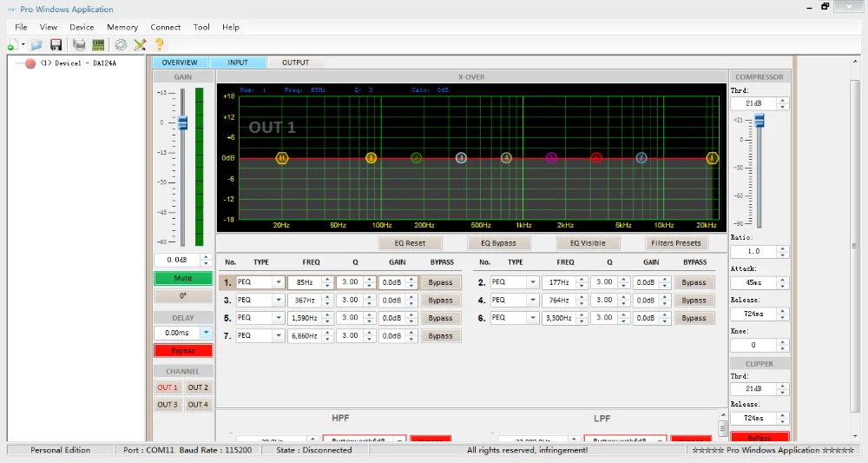Select the H high-pass node on the graph
868x463 pixels.
[x=282, y=158]
